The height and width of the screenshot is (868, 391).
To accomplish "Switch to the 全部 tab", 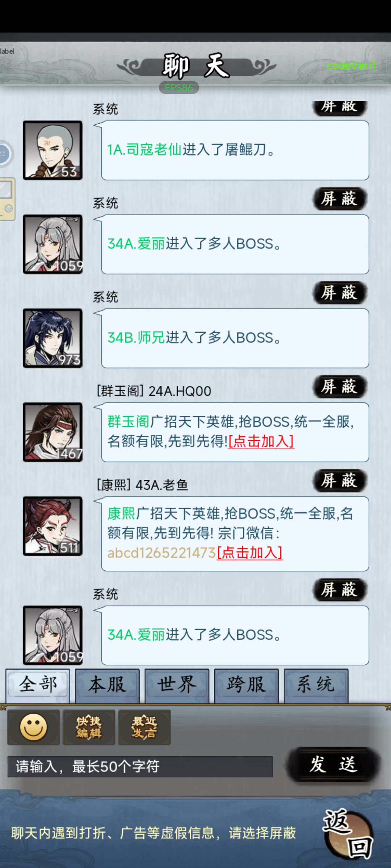I will tap(38, 685).
